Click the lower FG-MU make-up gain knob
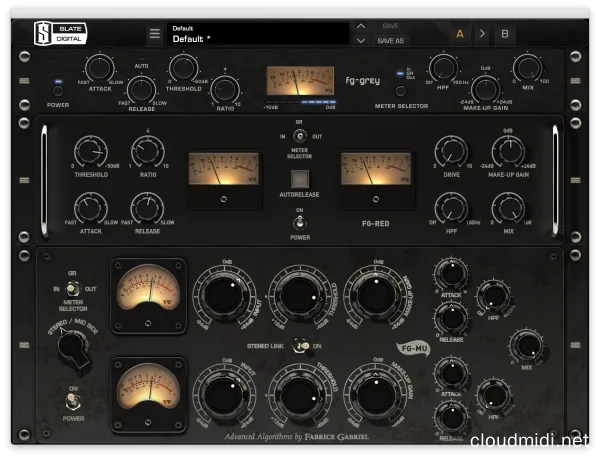This screenshot has width=600, height=458. coord(377,396)
